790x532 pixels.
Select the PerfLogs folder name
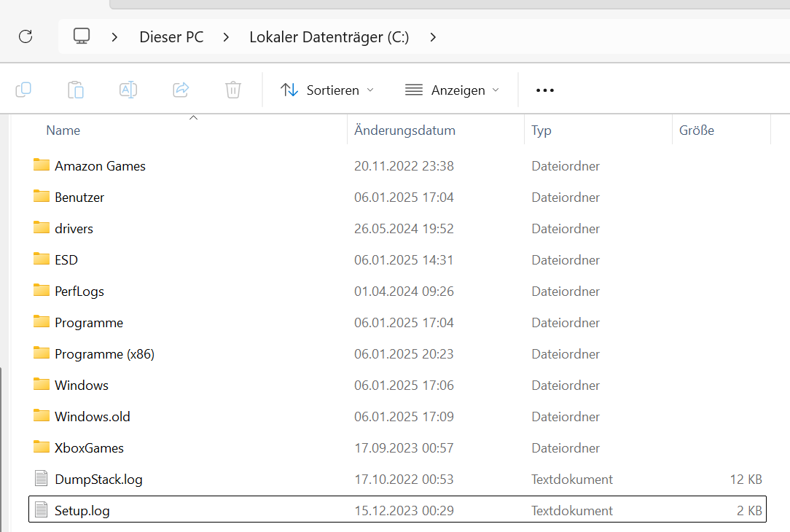point(79,292)
